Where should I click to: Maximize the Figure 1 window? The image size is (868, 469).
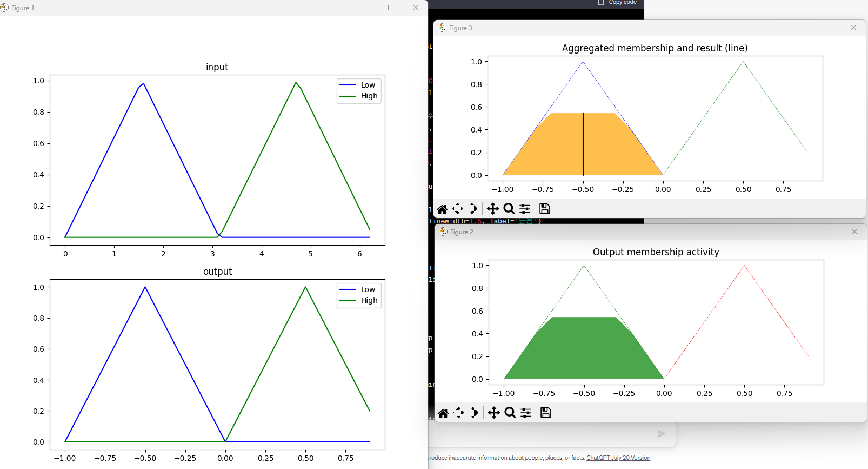(391, 8)
